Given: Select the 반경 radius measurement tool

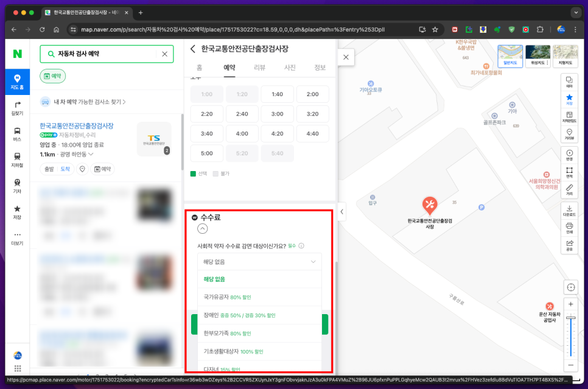Looking at the screenshot, I should tap(569, 155).
